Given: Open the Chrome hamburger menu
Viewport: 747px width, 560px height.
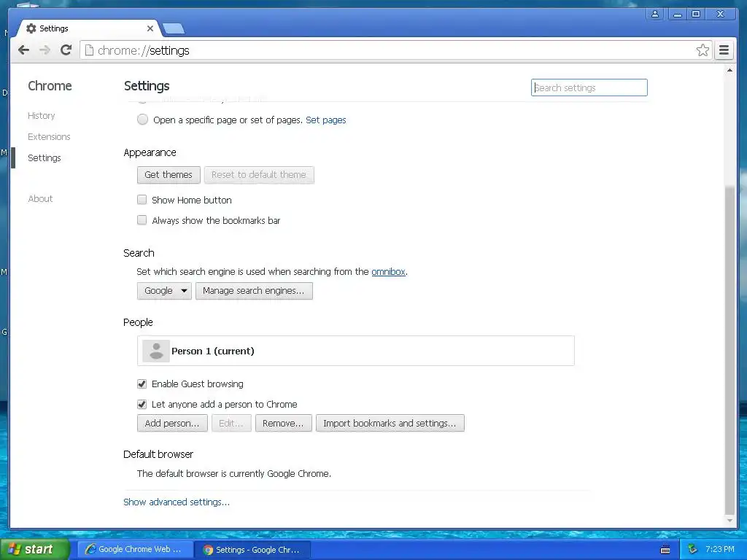Looking at the screenshot, I should (724, 50).
